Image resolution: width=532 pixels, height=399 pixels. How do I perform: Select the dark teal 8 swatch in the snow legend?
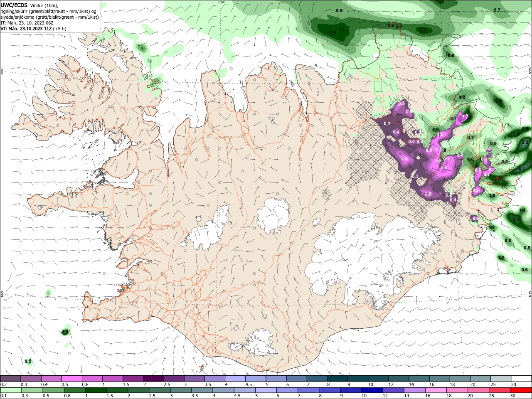[x=337, y=379]
